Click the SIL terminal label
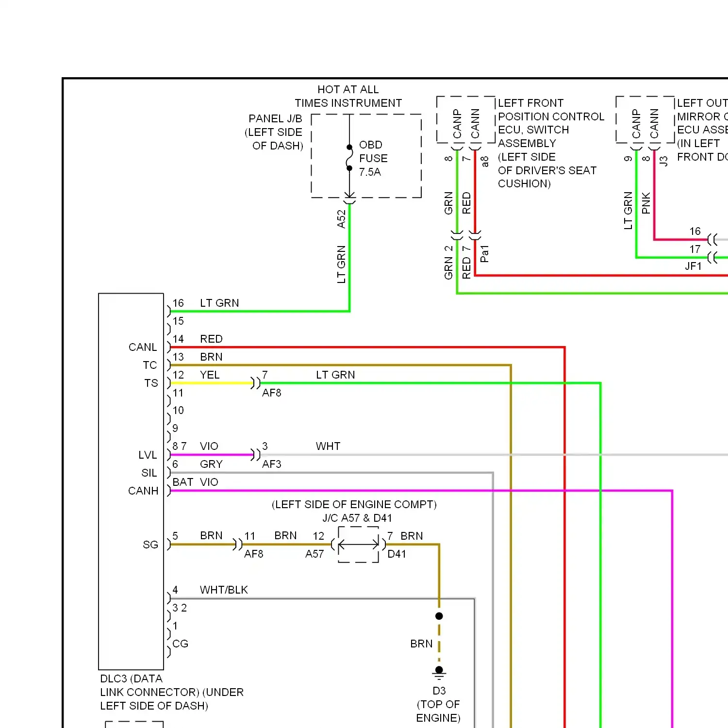 pyautogui.click(x=149, y=473)
